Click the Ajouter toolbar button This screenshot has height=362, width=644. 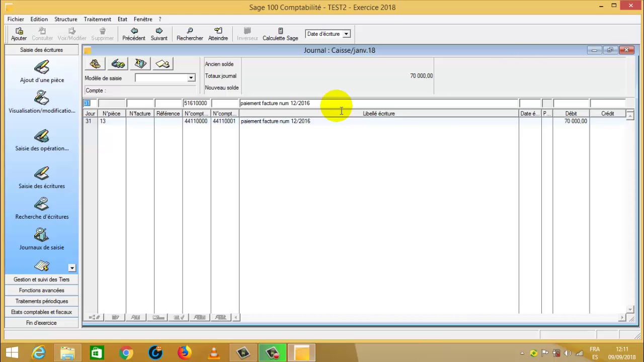19,34
